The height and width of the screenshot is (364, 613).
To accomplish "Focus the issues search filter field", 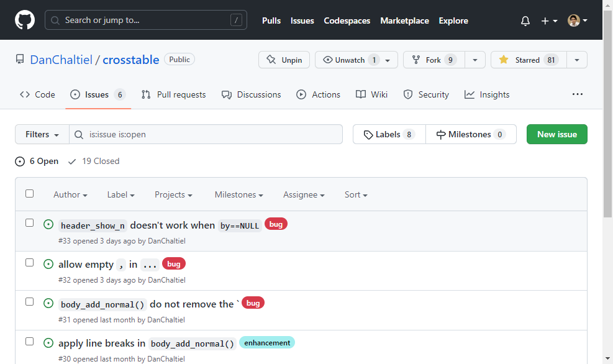I will click(x=212, y=134).
